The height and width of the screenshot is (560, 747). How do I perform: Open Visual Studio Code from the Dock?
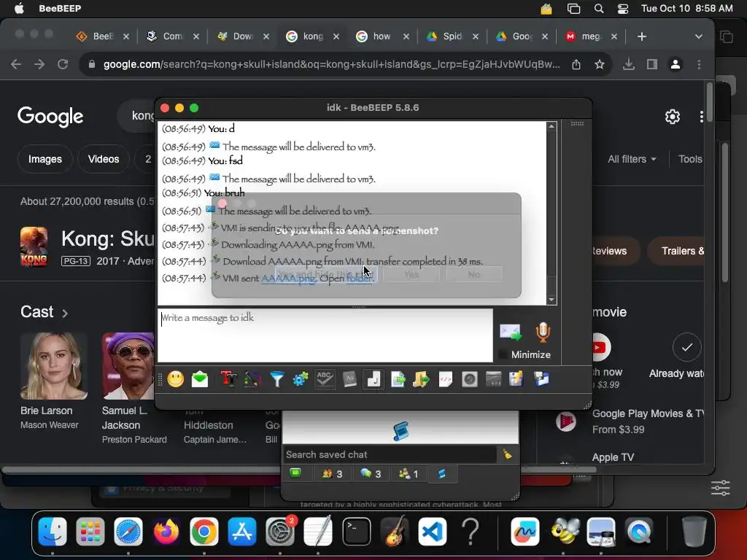[x=432, y=532]
